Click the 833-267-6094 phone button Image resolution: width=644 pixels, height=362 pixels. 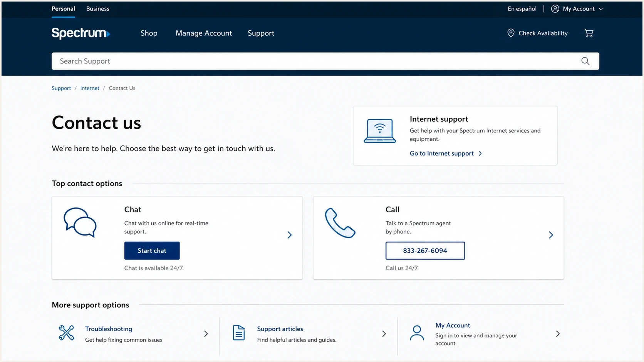(425, 250)
